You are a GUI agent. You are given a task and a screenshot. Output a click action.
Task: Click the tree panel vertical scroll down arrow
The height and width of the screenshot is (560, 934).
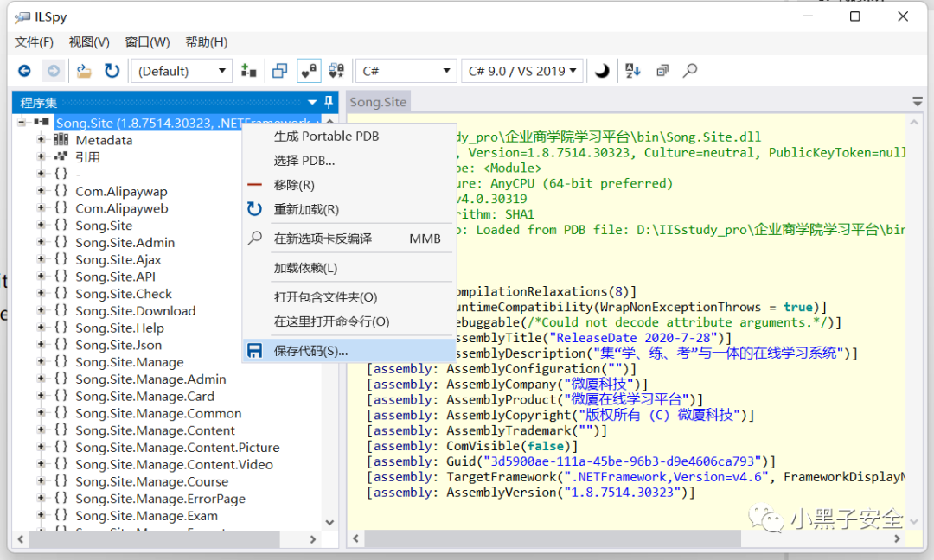pos(330,523)
